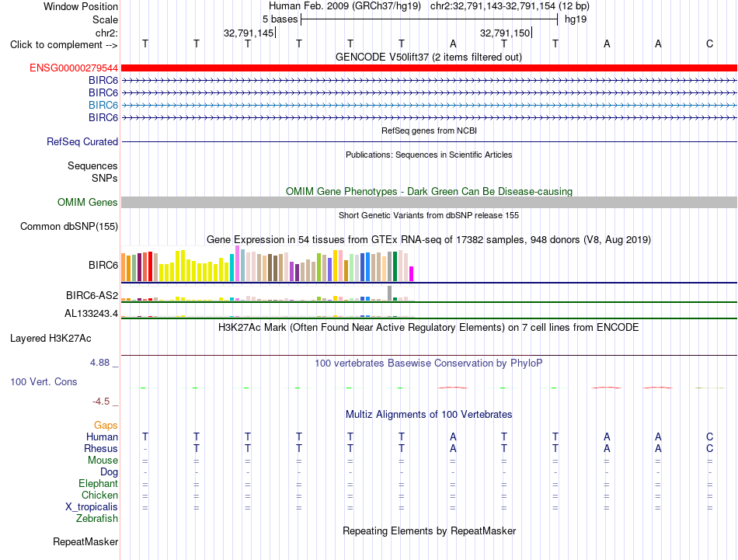The width and height of the screenshot is (738, 560).
Task: Click the grey OMIM Genes item bar
Action: coord(429,203)
